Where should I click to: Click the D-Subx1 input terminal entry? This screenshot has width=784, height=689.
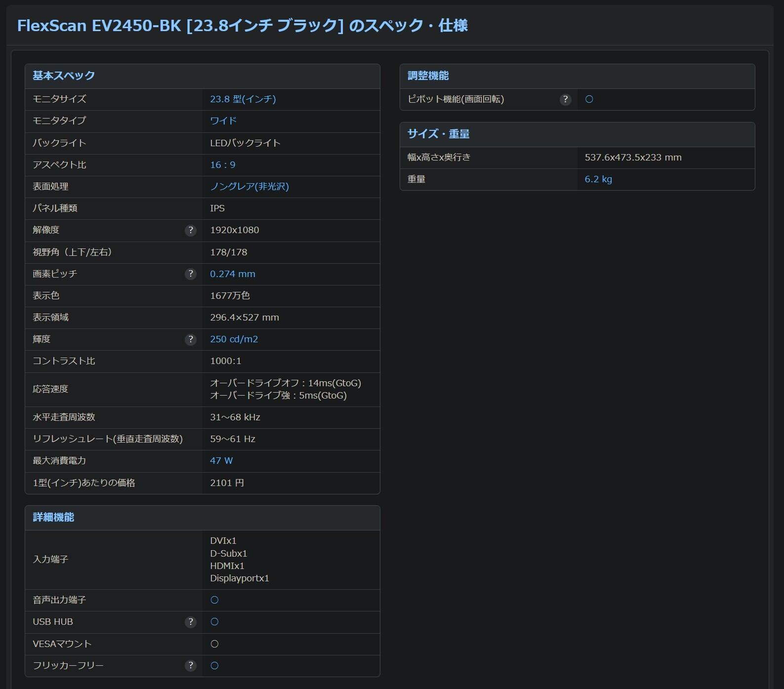pos(229,554)
